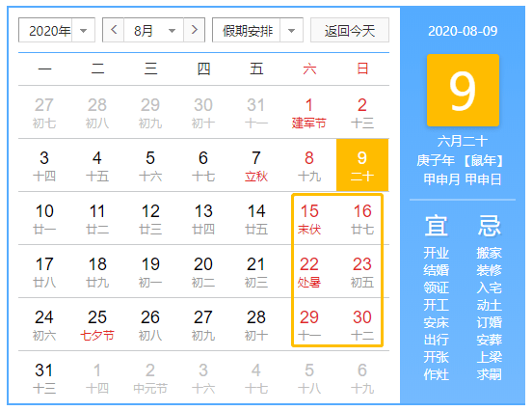The width and height of the screenshot is (532, 411).
Task: Select August 1 建军节
Action: [309, 113]
